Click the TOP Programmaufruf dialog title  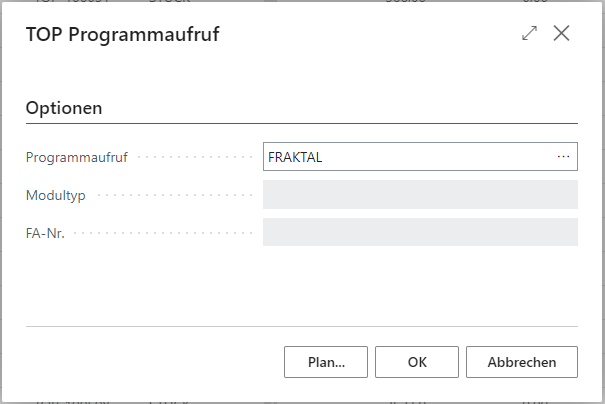[x=122, y=35]
